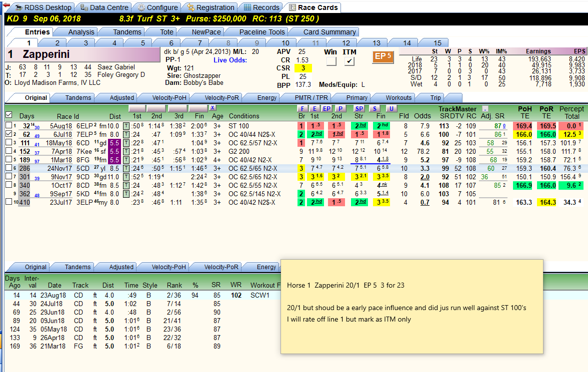Check the 18May18 paceline row checkbox

tap(9, 142)
